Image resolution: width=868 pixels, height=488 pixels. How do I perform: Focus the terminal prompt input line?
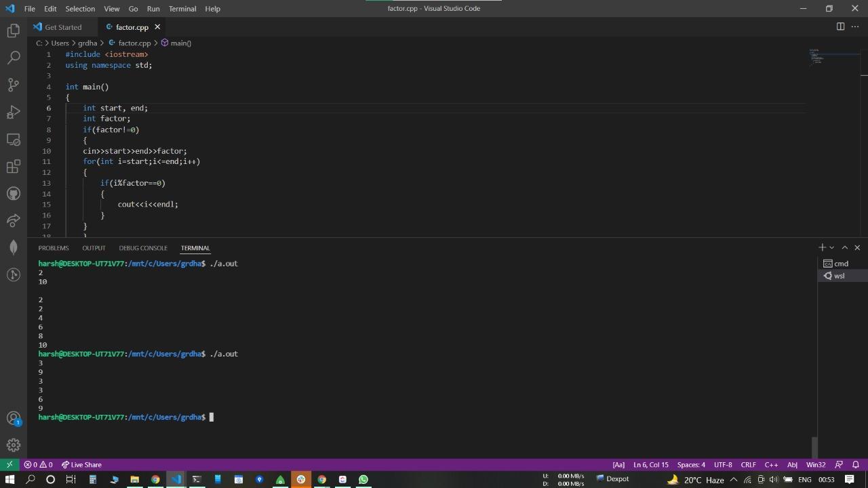tap(212, 418)
